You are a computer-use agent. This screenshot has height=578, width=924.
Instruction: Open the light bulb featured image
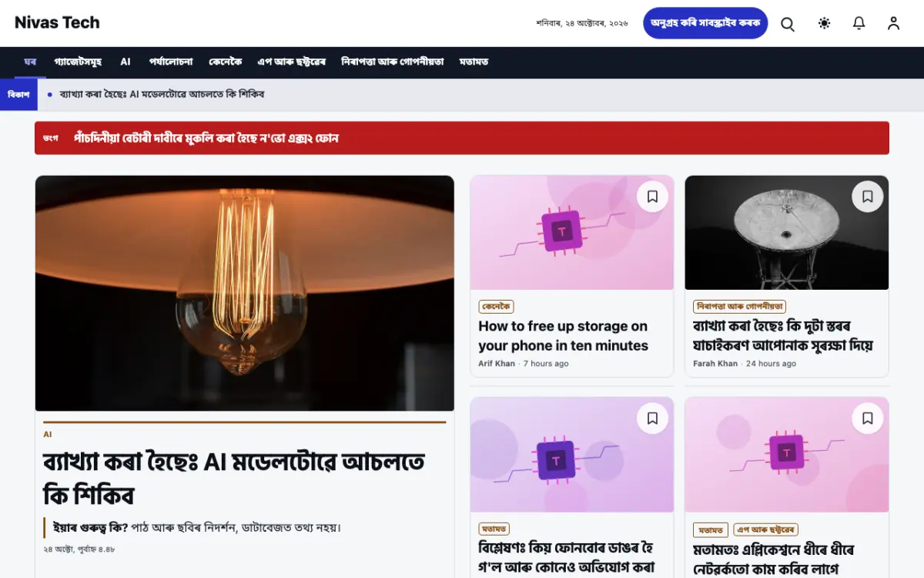(x=245, y=294)
